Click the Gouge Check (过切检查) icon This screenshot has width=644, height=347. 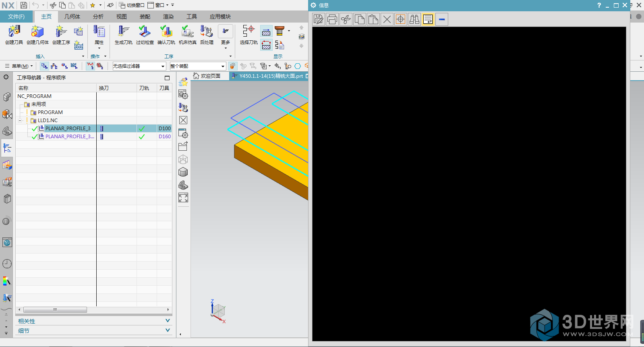click(145, 32)
